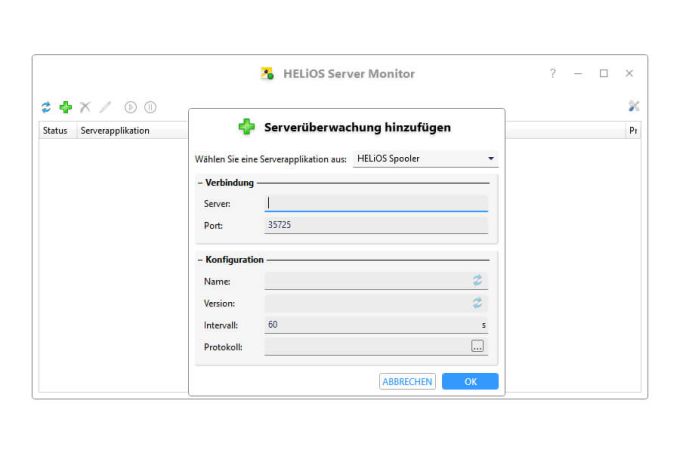
Task: Click the pencil edit icon in toolbar
Action: pos(105,107)
